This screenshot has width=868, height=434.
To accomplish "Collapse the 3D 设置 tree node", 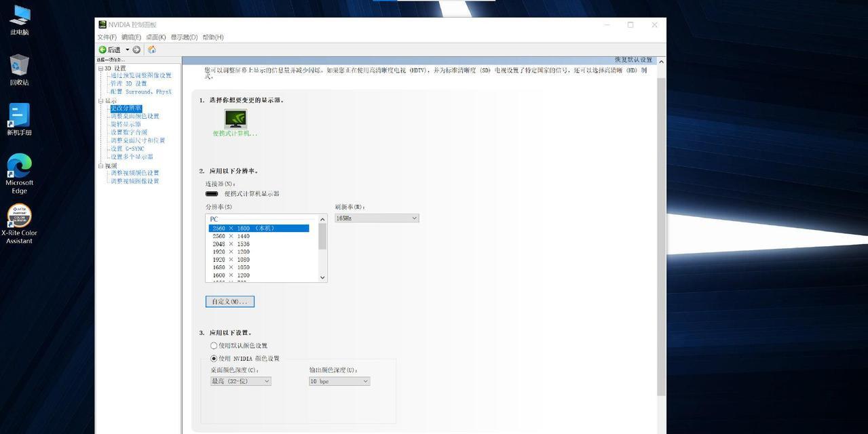I will coord(100,68).
